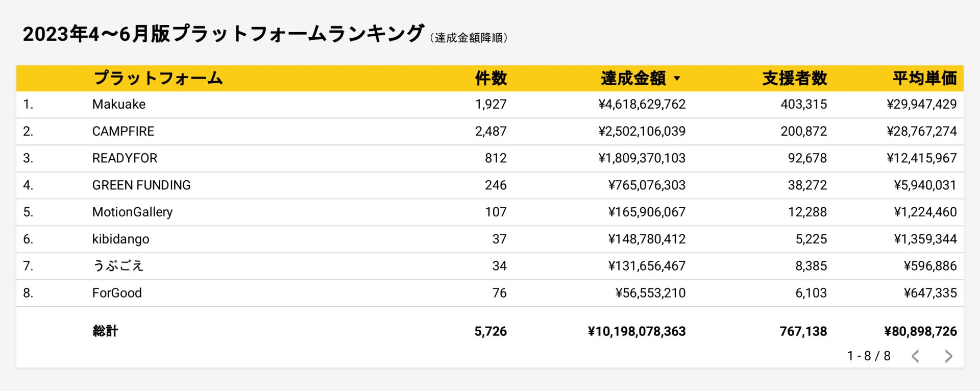Click the next page arrow
The height and width of the screenshot is (391, 980).
(x=948, y=356)
